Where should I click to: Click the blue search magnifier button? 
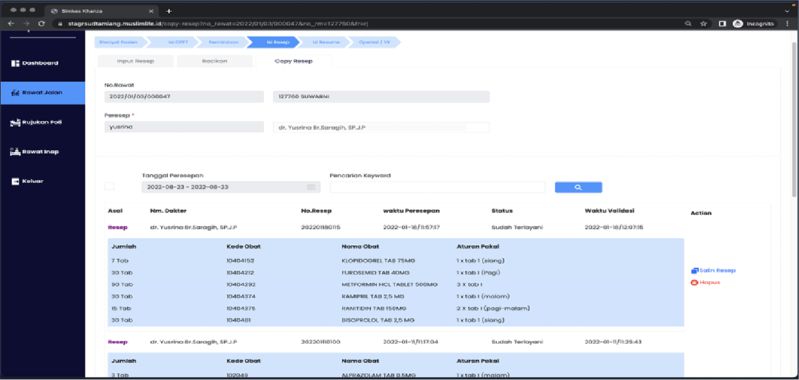click(x=578, y=187)
